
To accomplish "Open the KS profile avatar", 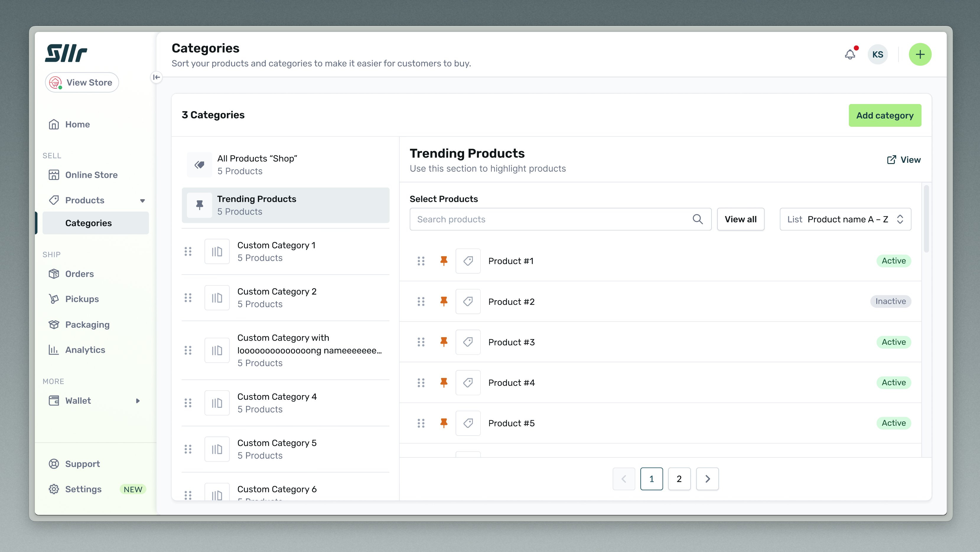I will point(878,54).
